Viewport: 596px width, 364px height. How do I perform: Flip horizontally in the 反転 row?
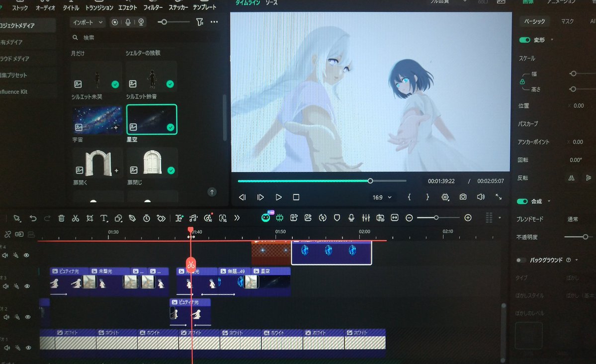[571, 178]
